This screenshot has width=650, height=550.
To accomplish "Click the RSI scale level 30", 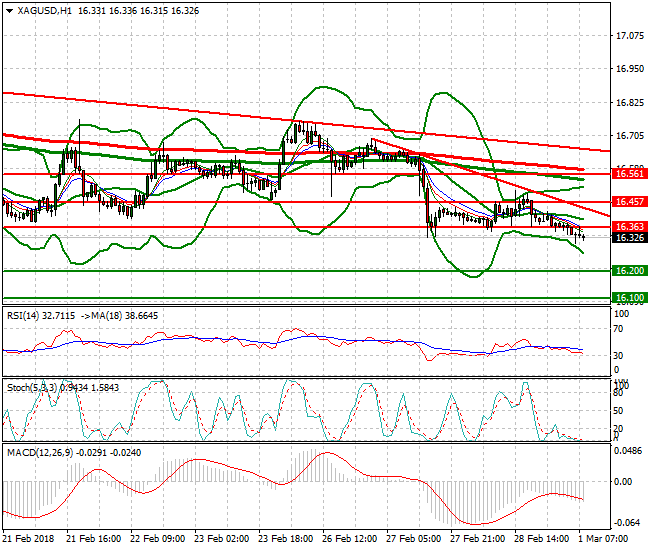I will click(618, 356).
